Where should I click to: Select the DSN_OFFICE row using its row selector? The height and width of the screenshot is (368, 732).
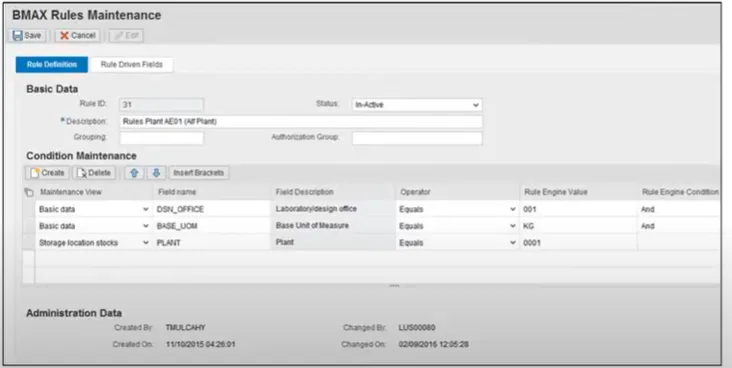point(29,209)
